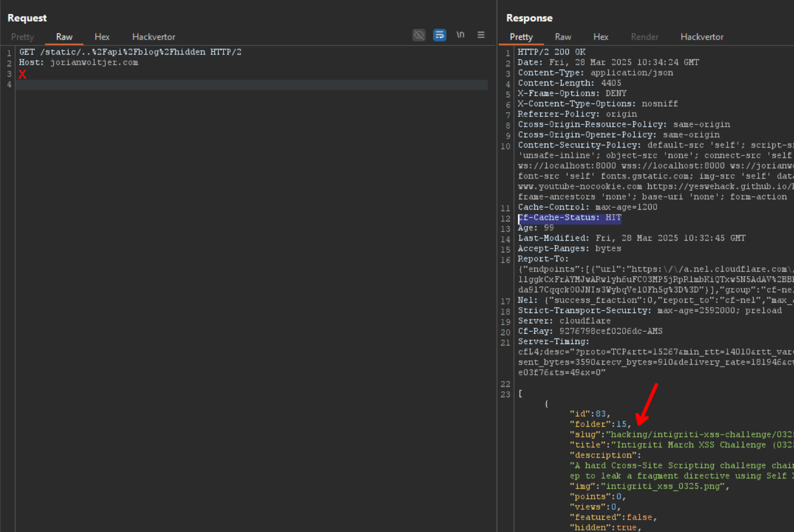Image resolution: width=794 pixels, height=532 pixels.
Task: Click "img":"intigriti_xss_0325.png" field
Action: [650, 486]
